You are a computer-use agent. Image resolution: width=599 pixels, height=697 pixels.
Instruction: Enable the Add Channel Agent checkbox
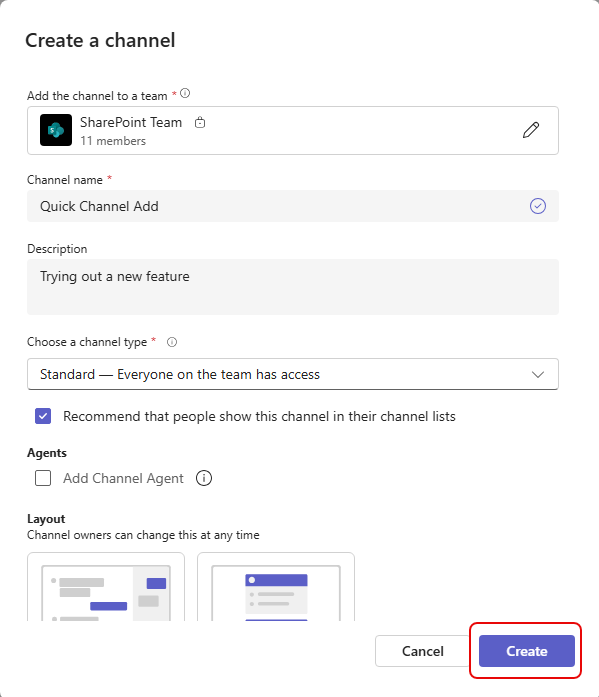[x=43, y=478]
